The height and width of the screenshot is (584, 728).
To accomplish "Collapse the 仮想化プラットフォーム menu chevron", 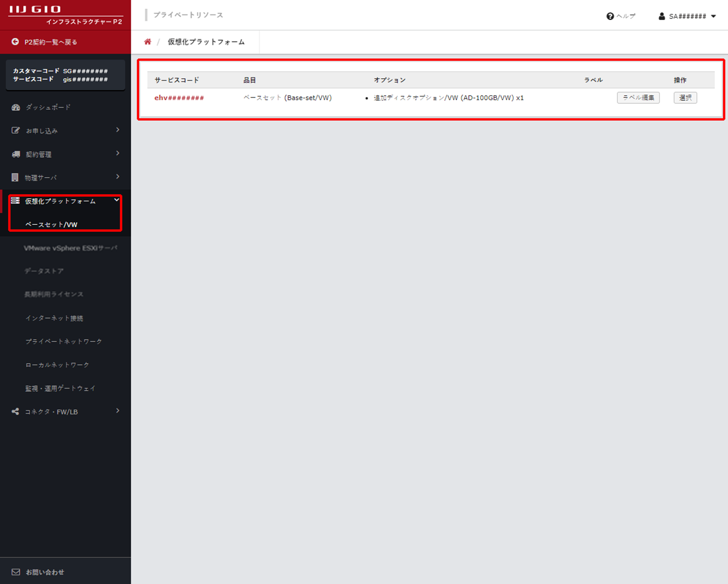I will (x=117, y=200).
